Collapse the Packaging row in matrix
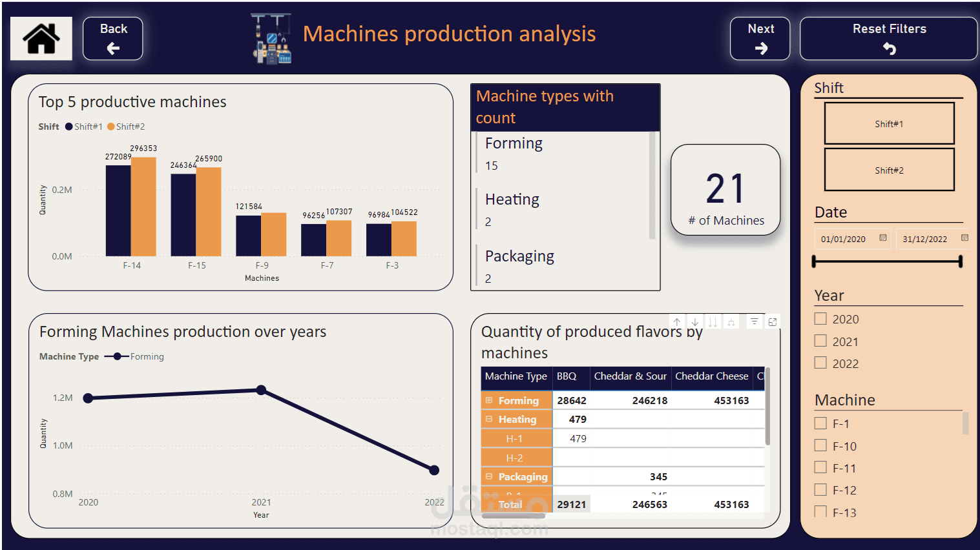The width and height of the screenshot is (980, 550). [x=489, y=476]
